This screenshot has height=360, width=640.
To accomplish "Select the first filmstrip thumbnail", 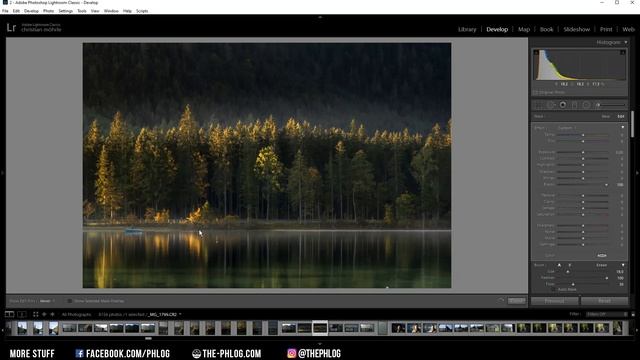I will pos(22,328).
